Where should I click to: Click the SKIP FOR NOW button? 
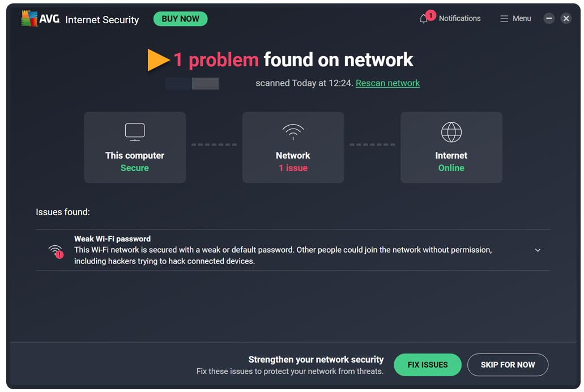508,365
